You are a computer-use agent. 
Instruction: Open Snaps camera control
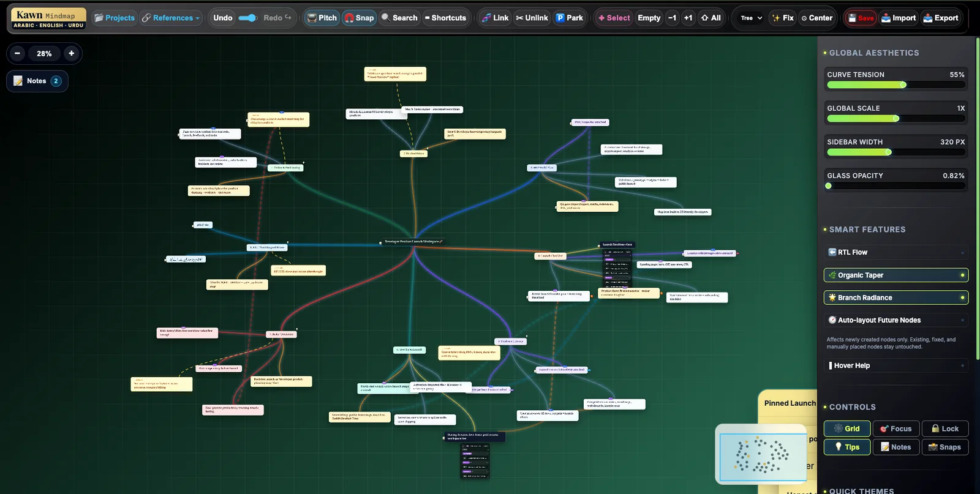tap(945, 447)
